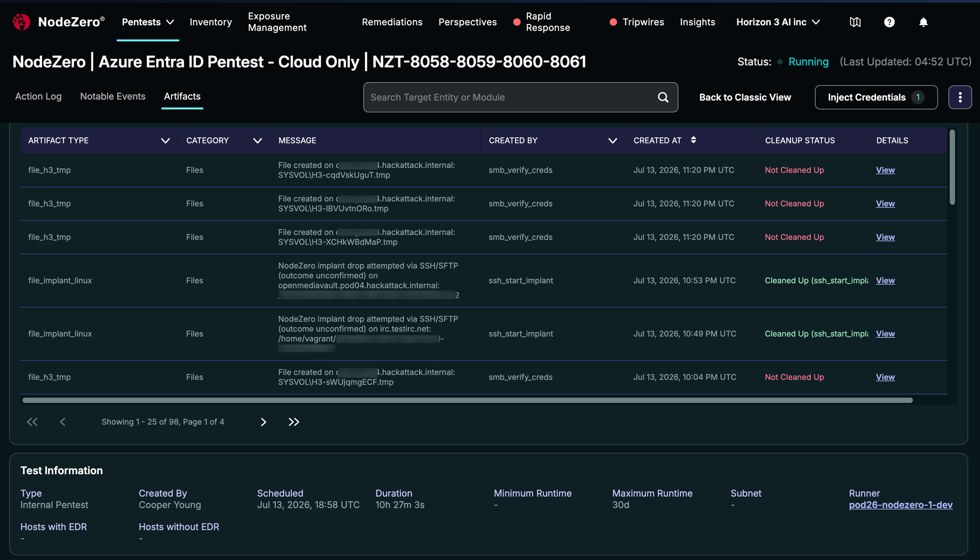Viewport: 980px width, 560px height.
Task: Click the 'Hosts with EDR' label
Action: [x=54, y=526]
